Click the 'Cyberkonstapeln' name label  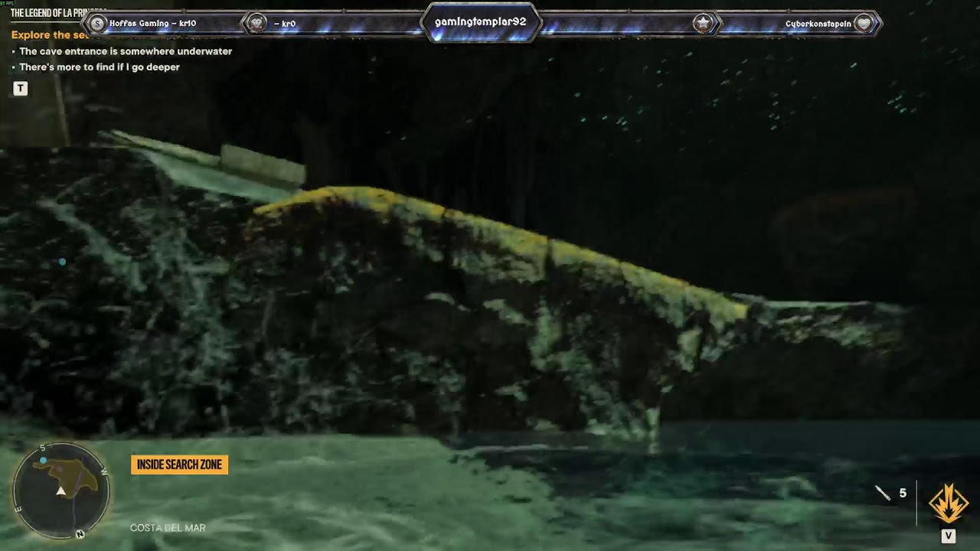[818, 24]
